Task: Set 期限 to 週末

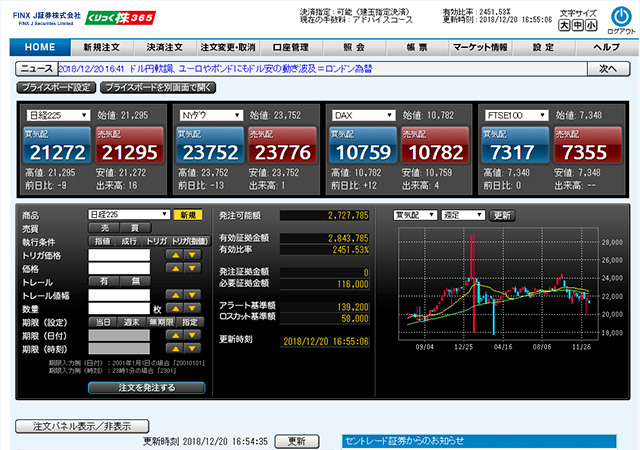Action: click(129, 321)
